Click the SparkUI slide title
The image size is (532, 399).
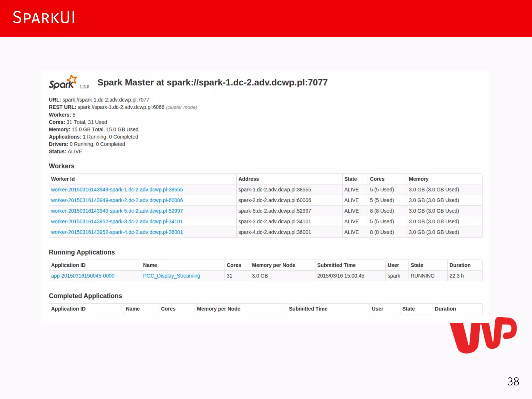(x=44, y=18)
